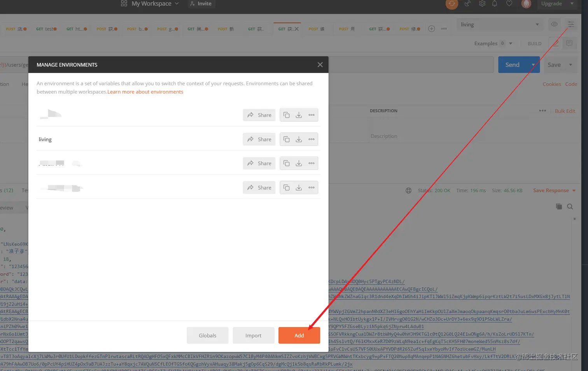This screenshot has height=371, width=588.
Task: Click the orange sync status icon
Action: [451, 4]
